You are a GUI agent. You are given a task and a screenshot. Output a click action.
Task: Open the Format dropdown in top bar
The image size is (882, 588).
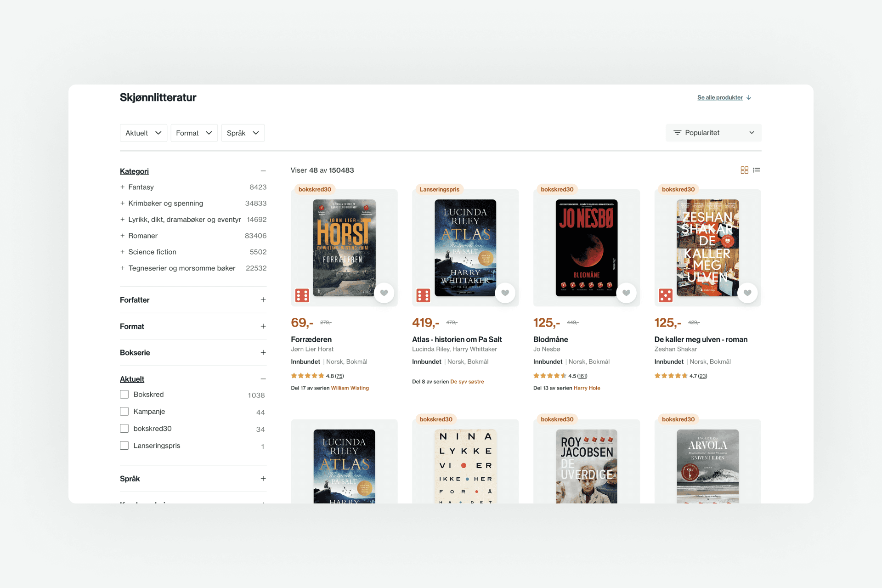[194, 133]
